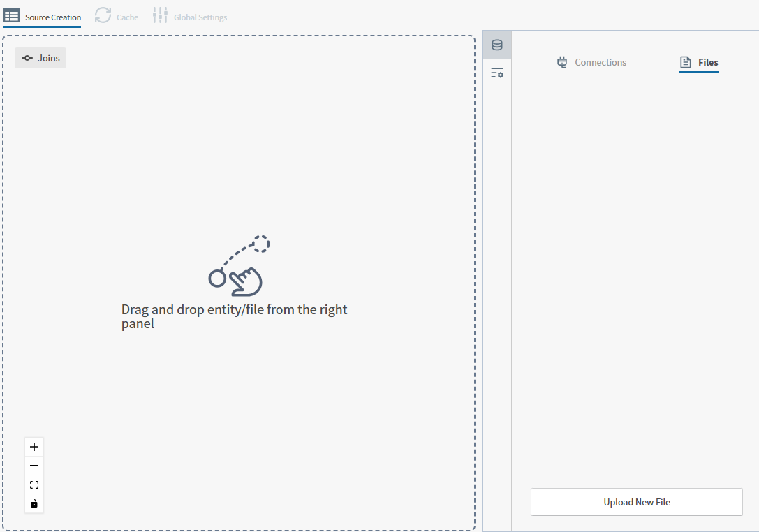The image size is (759, 532).
Task: Zoom in on the canvas
Action: (x=34, y=446)
